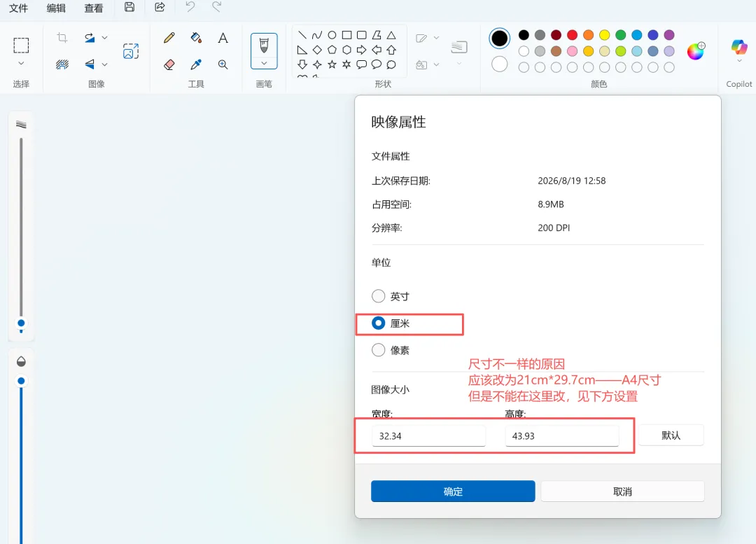Select the Text tool

click(223, 38)
